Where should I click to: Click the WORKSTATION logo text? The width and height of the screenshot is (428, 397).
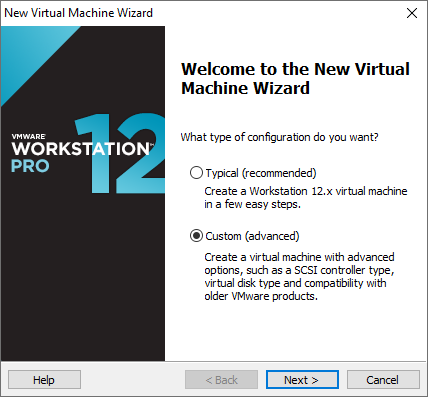(x=81, y=149)
